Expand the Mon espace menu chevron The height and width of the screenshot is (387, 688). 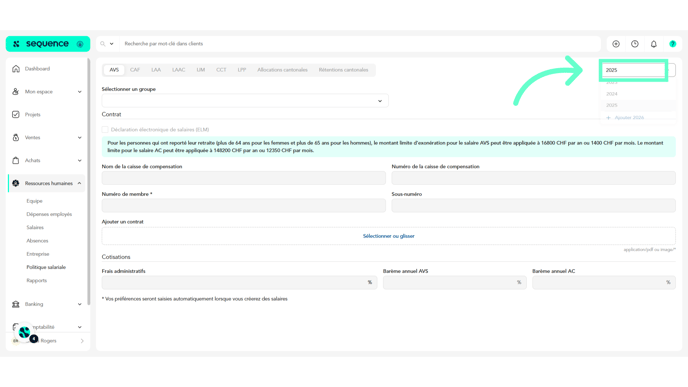[x=79, y=92]
